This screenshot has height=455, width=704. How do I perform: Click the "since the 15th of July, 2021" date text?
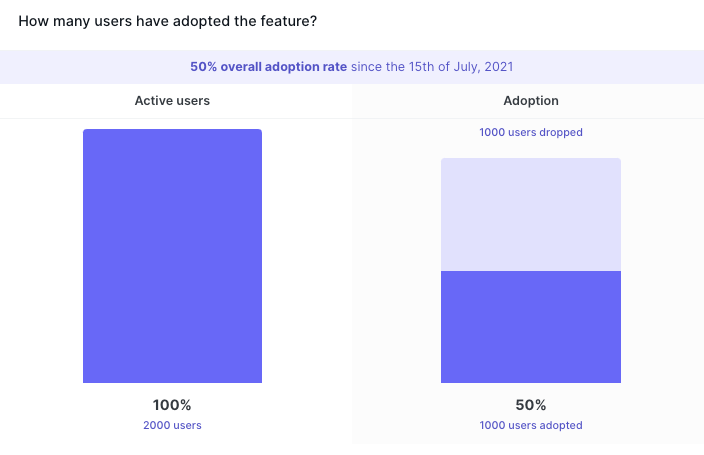[x=432, y=66]
